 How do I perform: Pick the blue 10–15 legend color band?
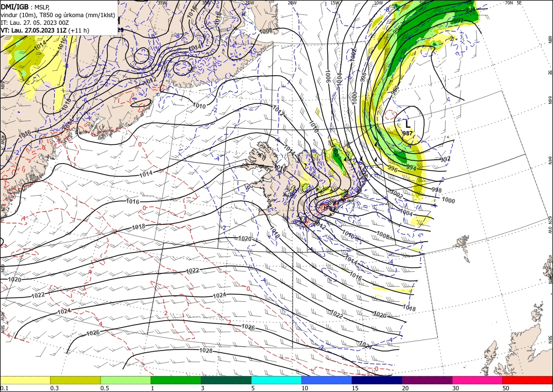point(327,380)
